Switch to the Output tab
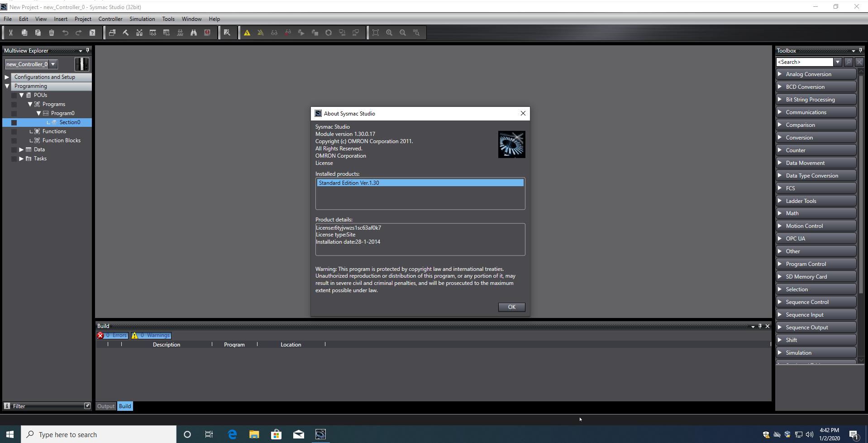Image resolution: width=868 pixels, height=443 pixels. click(106, 406)
